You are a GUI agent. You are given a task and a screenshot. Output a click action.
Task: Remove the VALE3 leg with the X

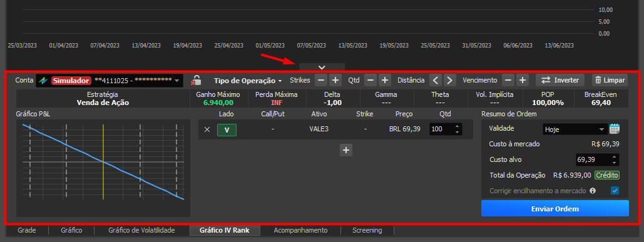207,129
